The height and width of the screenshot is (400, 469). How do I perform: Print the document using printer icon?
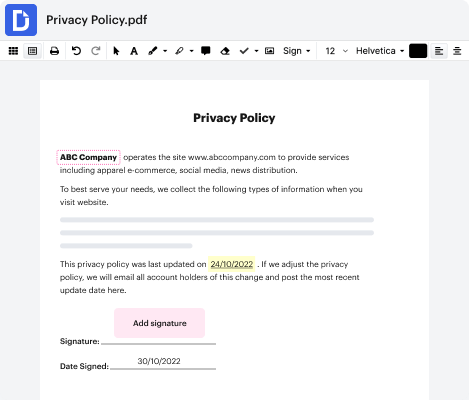54,51
